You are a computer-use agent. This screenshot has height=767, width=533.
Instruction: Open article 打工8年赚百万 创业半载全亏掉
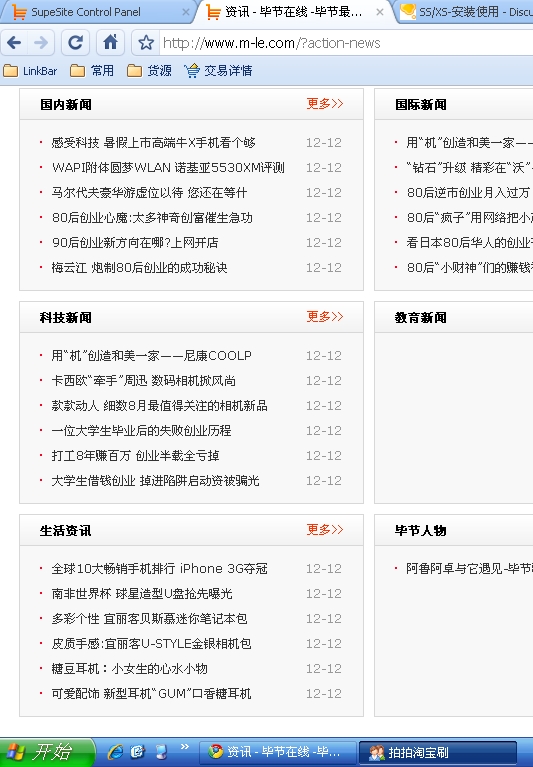[135, 455]
